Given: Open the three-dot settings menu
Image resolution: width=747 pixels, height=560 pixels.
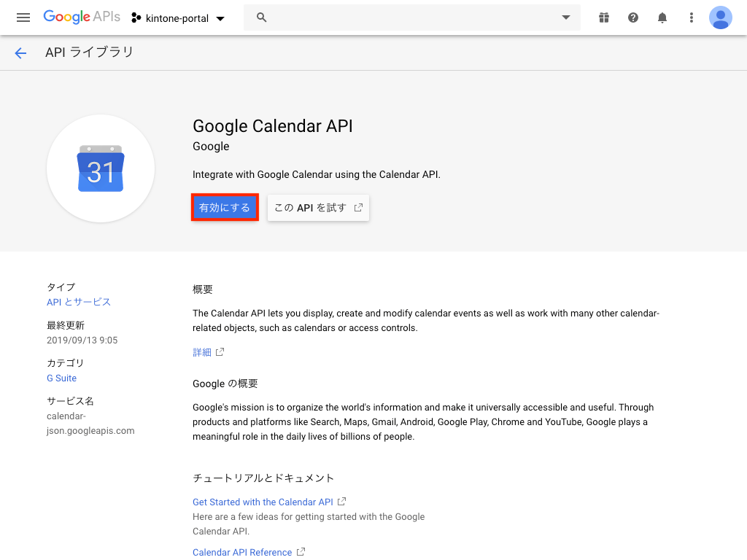Looking at the screenshot, I should 692,17.
